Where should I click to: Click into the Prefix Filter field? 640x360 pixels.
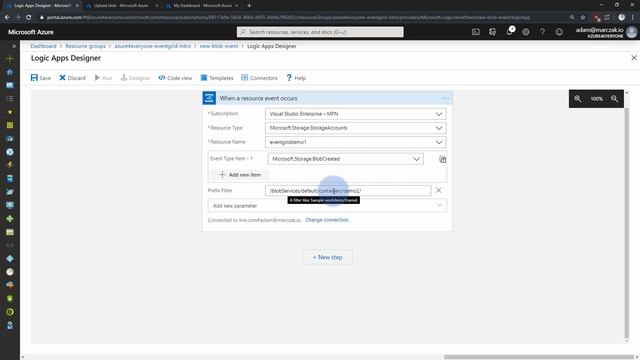pyautogui.click(x=348, y=191)
